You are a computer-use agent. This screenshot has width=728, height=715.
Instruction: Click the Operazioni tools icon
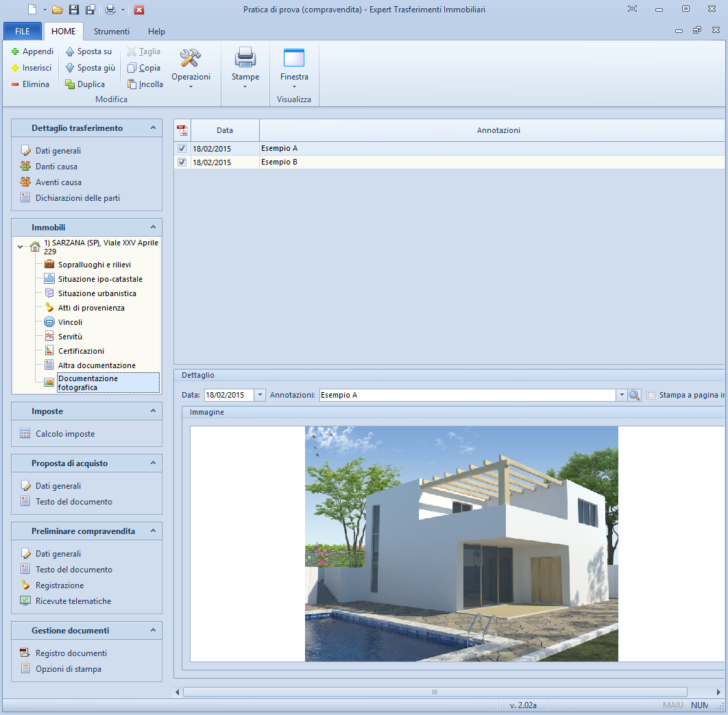tap(190, 58)
